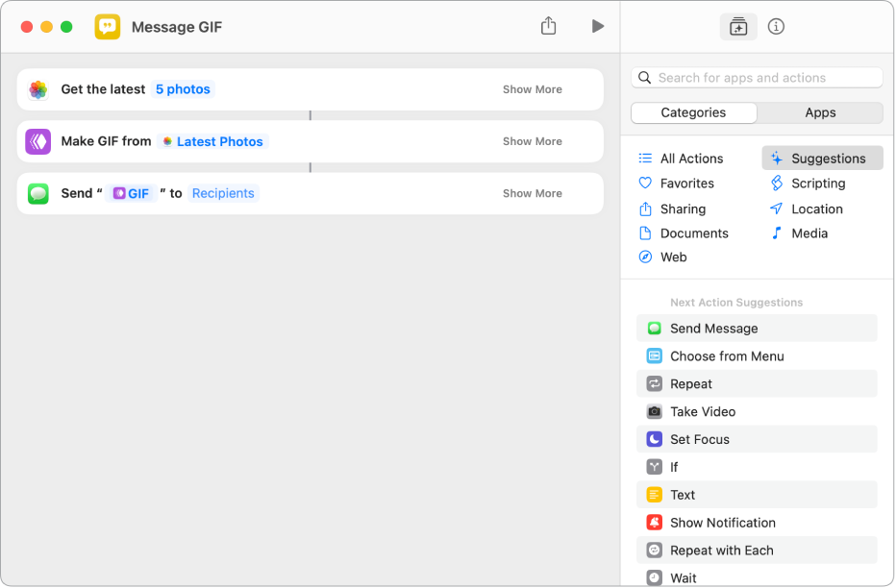Click the purple Make GIF action icon
896x588 pixels.
(x=38, y=141)
